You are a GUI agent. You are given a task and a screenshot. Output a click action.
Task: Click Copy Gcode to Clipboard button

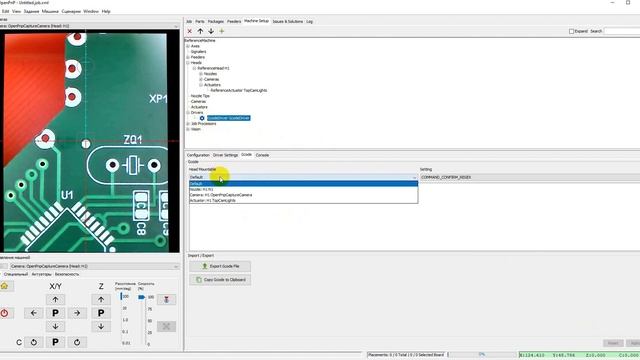(x=220, y=280)
